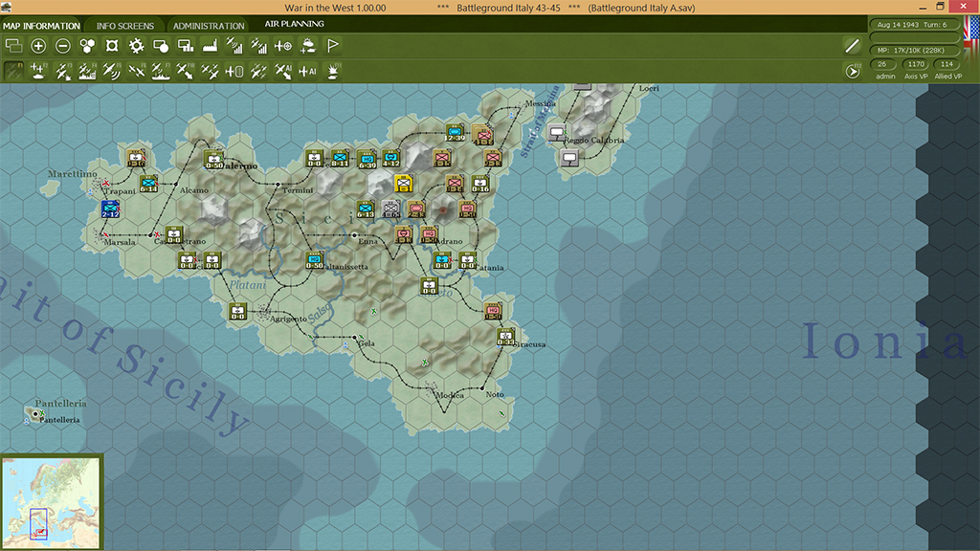Click the admin points value 26
The height and width of the screenshot is (551, 980).
pyautogui.click(x=881, y=64)
